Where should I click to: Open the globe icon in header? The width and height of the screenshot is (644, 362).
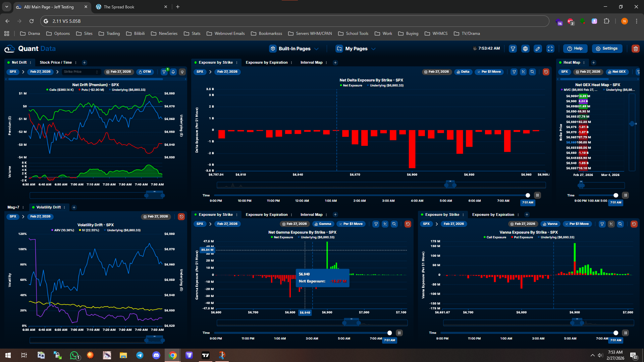[525, 49]
